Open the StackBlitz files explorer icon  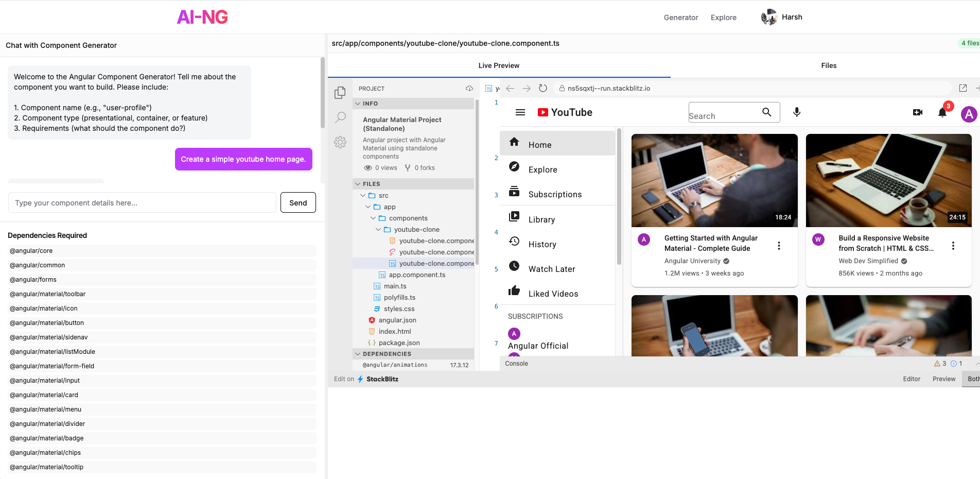pyautogui.click(x=340, y=93)
